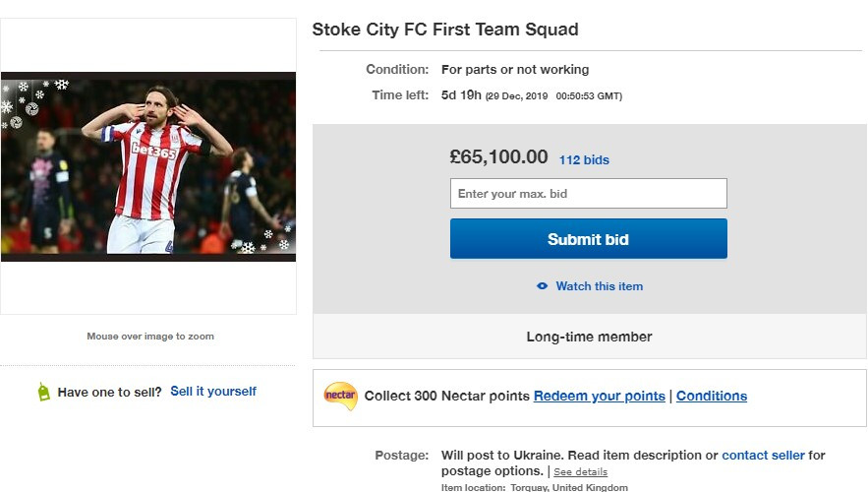Open the Nectar Conditions link
The image size is (868, 492).
(x=712, y=397)
